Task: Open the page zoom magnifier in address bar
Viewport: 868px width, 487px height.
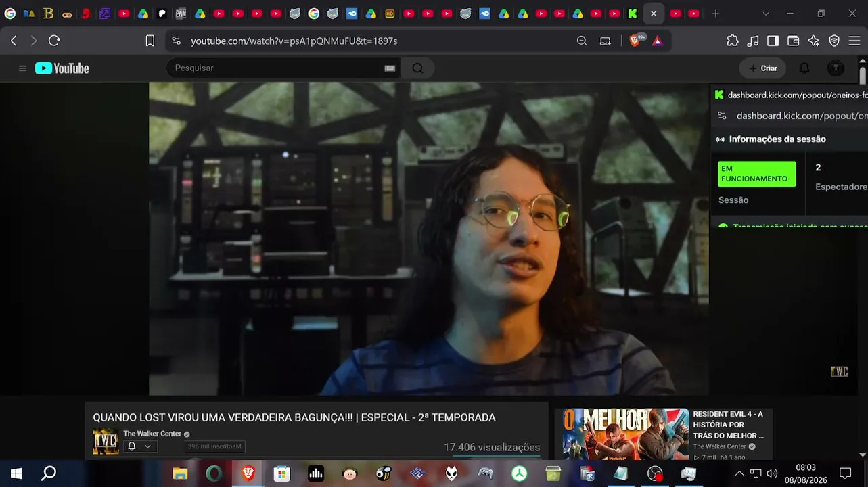Action: (x=582, y=41)
